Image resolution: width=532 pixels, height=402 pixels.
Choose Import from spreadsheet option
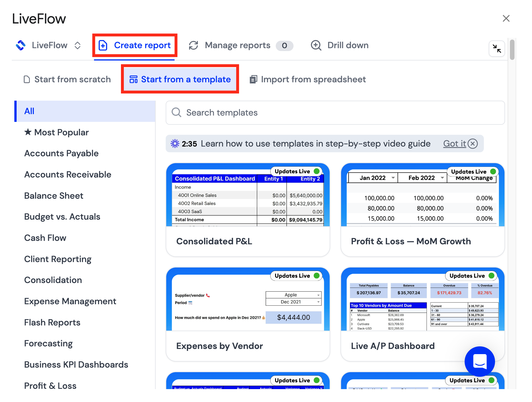tap(308, 79)
